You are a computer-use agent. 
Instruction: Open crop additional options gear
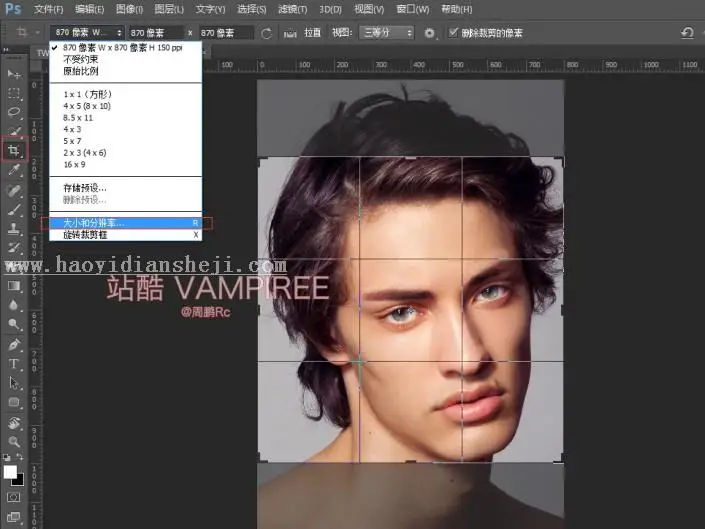[429, 33]
